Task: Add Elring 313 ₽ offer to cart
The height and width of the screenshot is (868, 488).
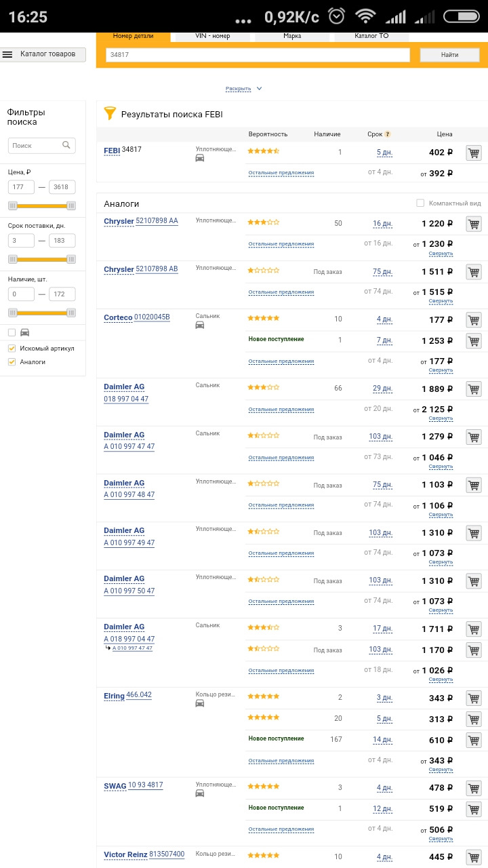Action: pos(474,719)
